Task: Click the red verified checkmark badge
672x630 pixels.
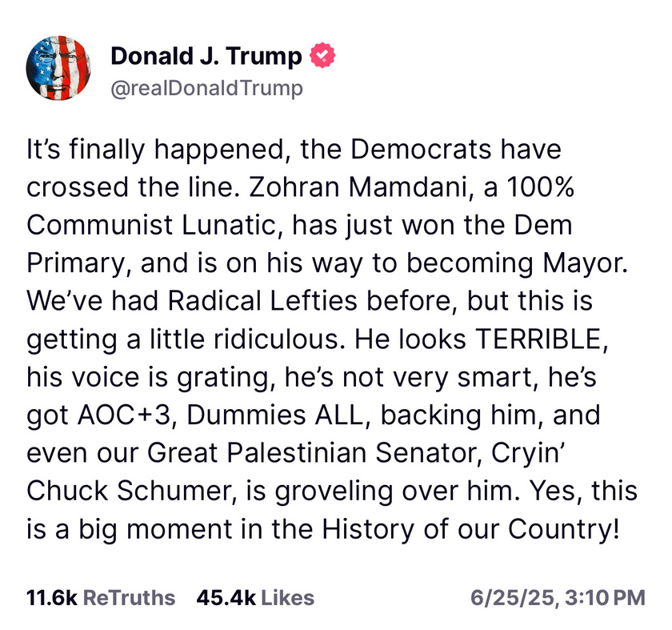Action: 322,55
